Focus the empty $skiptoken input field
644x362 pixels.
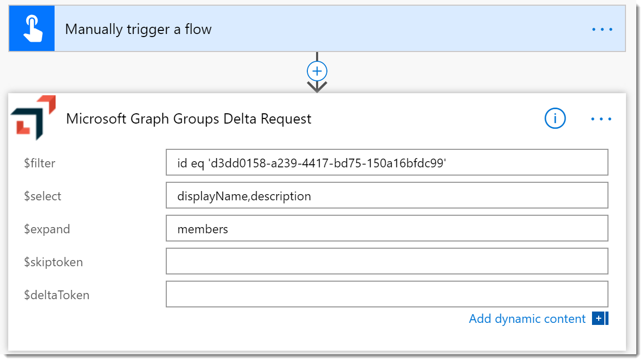387,262
